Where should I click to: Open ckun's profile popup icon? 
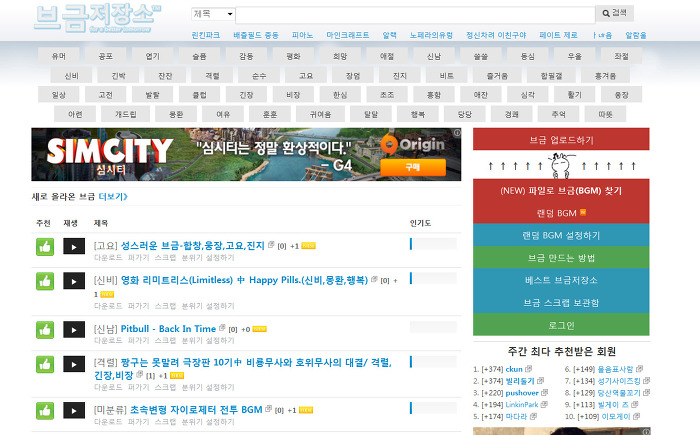(x=529, y=369)
